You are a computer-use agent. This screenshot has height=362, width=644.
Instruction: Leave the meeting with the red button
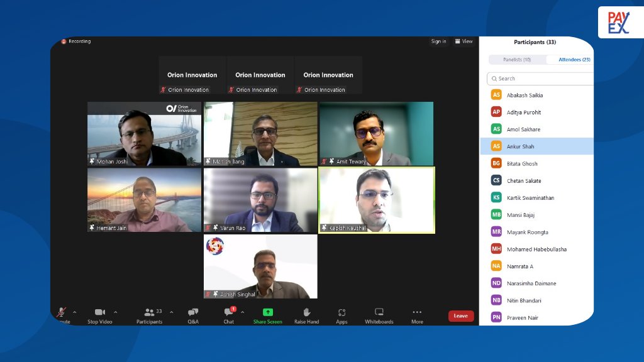(x=461, y=315)
